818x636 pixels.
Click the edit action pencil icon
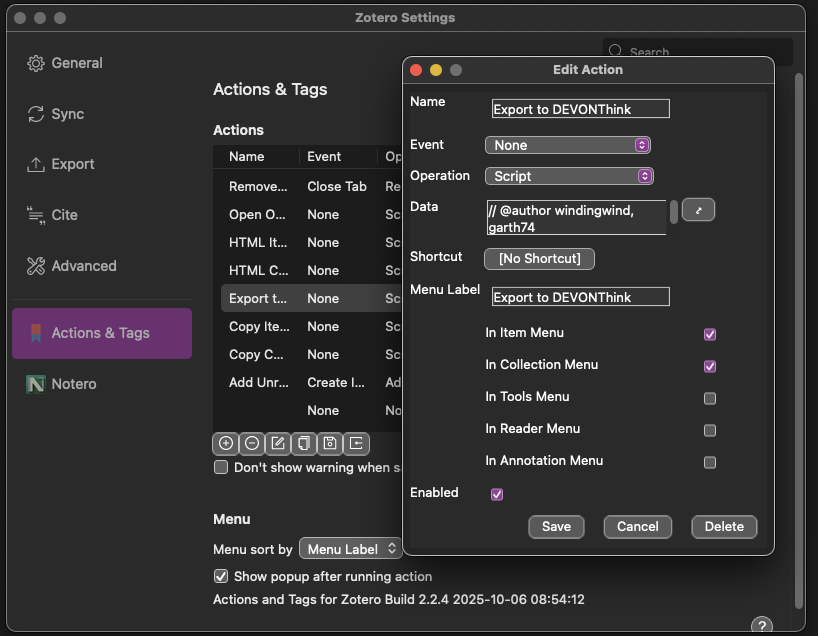(x=278, y=443)
